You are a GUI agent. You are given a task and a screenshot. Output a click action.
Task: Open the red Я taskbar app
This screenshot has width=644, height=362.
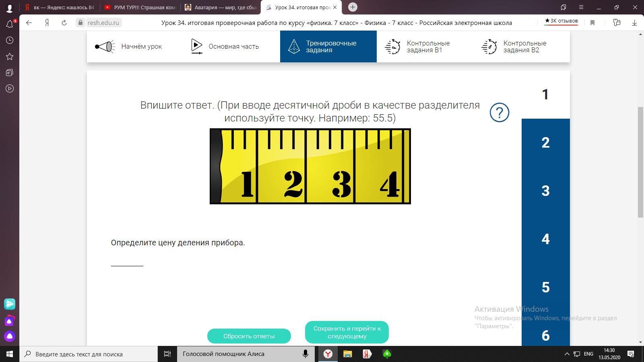(367, 354)
